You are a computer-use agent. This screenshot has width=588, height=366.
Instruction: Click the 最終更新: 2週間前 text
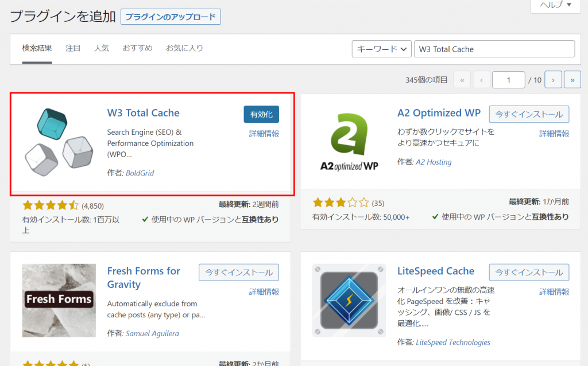249,204
